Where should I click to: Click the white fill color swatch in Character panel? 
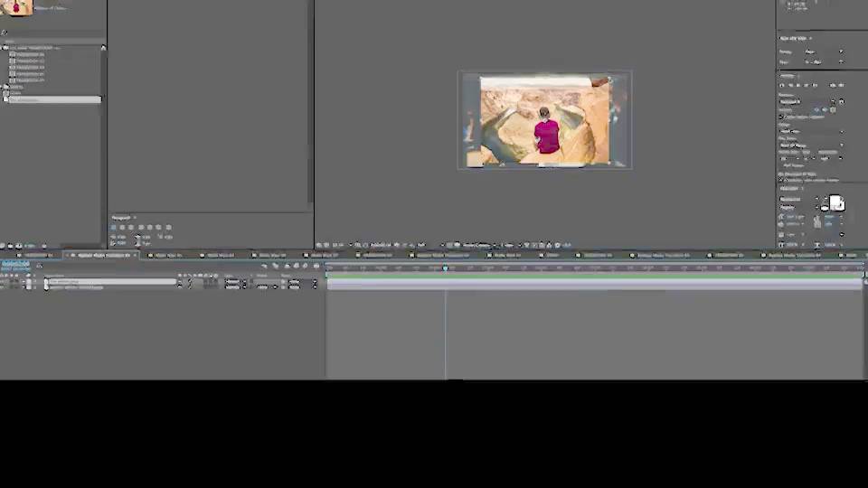coord(835,202)
